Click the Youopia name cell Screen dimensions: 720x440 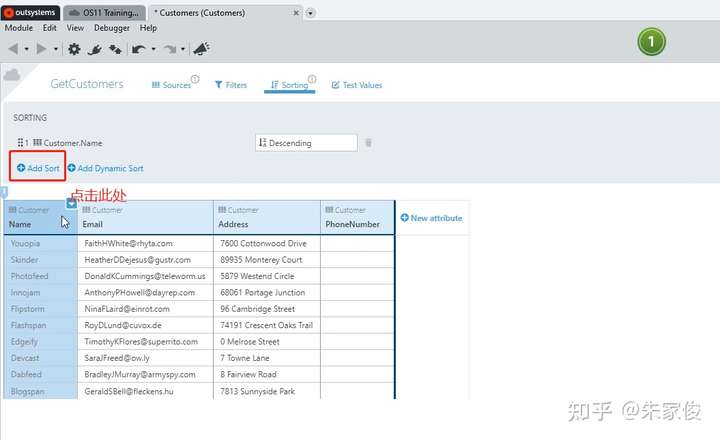pos(41,243)
